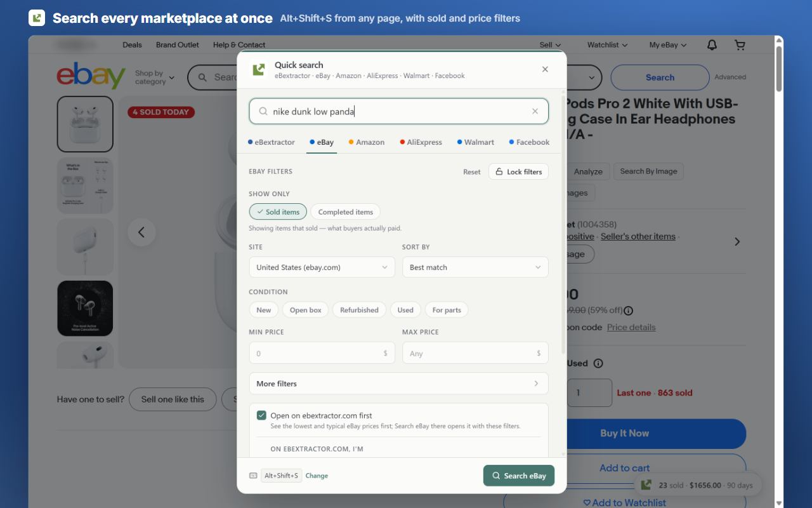Click the sold stats badge logo

click(x=646, y=485)
